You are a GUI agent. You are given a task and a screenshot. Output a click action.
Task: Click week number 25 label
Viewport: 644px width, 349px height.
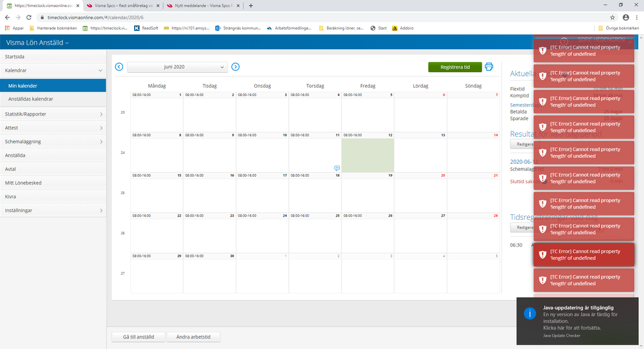tap(122, 193)
